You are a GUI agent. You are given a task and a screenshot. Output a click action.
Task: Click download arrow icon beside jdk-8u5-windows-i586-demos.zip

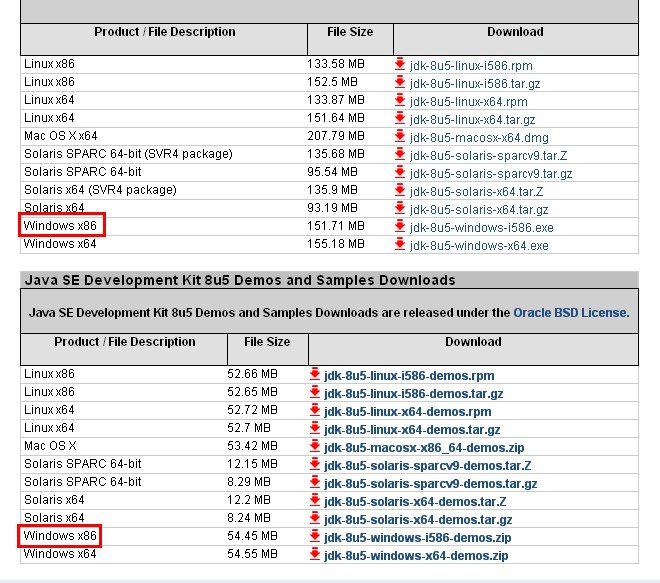315,536
